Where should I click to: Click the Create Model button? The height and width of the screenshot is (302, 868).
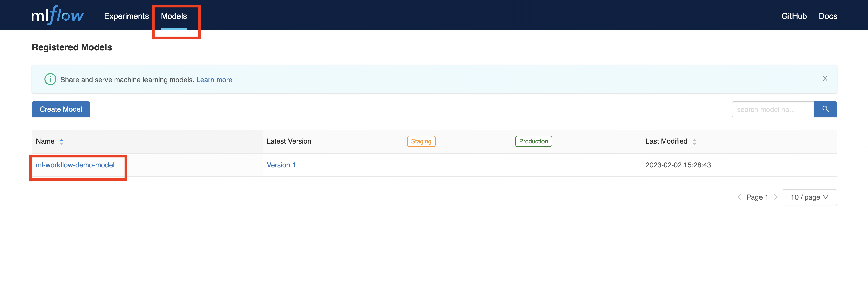click(x=61, y=109)
